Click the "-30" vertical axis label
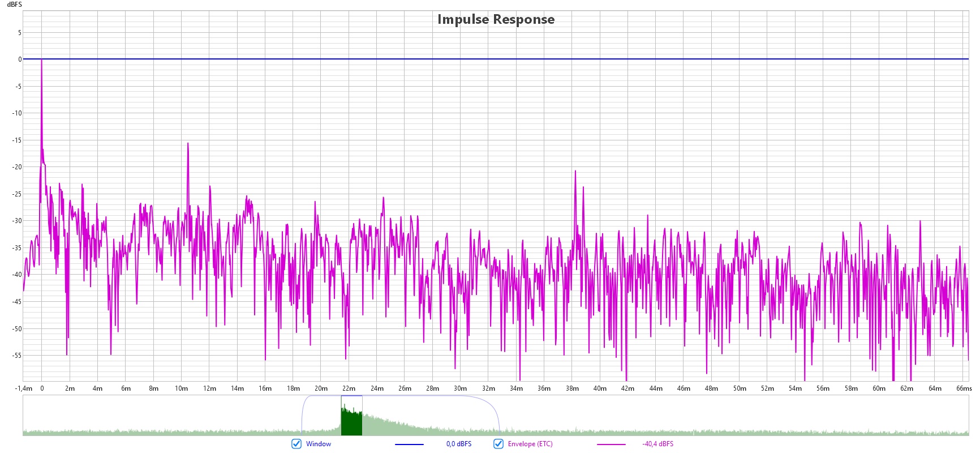This screenshot has width=980, height=453. (17, 221)
